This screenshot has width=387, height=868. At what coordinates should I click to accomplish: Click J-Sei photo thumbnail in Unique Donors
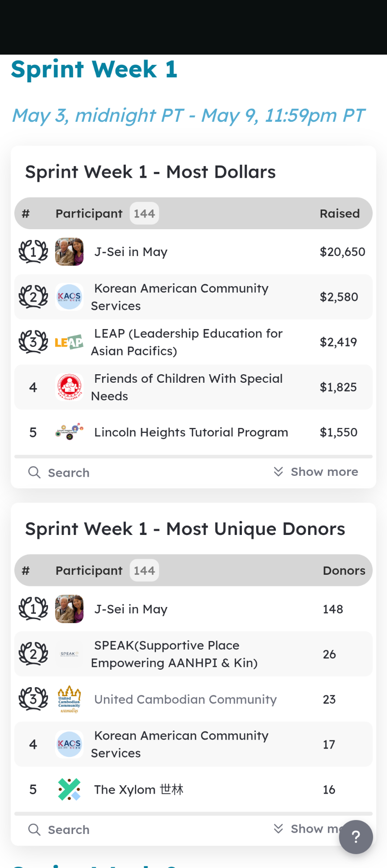click(69, 609)
